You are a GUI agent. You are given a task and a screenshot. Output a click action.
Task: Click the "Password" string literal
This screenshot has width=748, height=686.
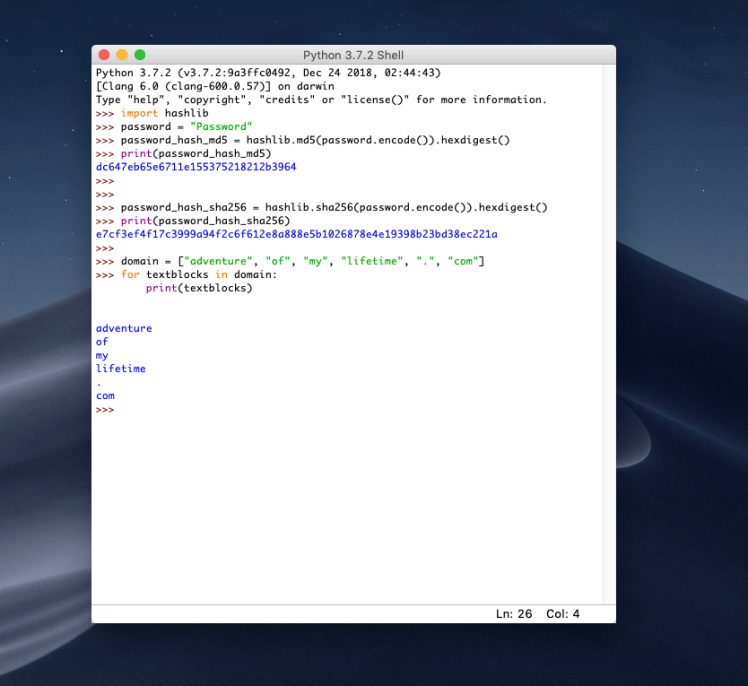point(219,127)
